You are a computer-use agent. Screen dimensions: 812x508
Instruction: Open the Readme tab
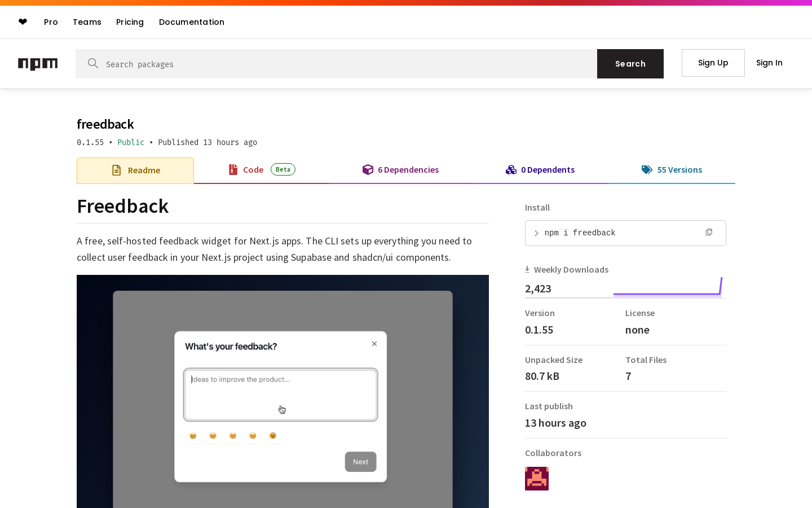[135, 170]
